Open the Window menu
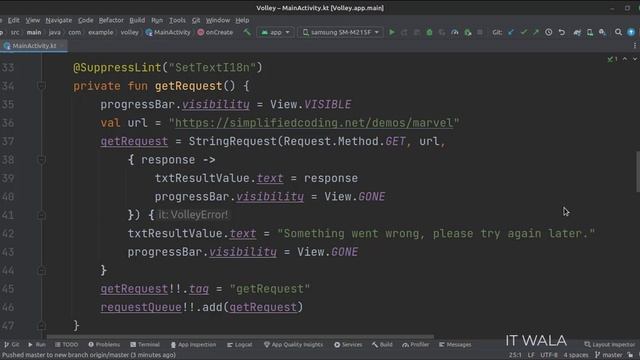The width and height of the screenshot is (640, 360). coord(218,20)
